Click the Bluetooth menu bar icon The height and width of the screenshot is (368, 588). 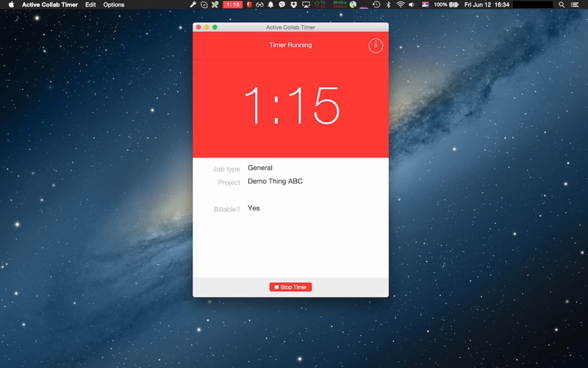389,4
